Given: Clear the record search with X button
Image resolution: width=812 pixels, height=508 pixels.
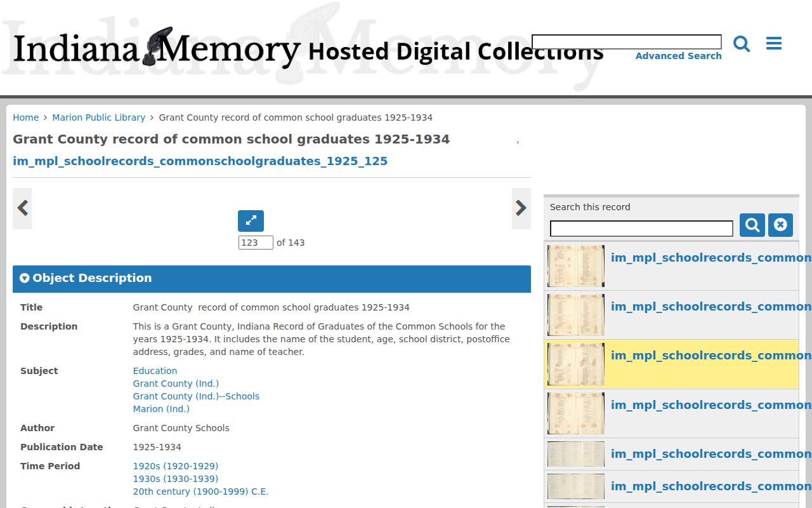Looking at the screenshot, I should 780,225.
